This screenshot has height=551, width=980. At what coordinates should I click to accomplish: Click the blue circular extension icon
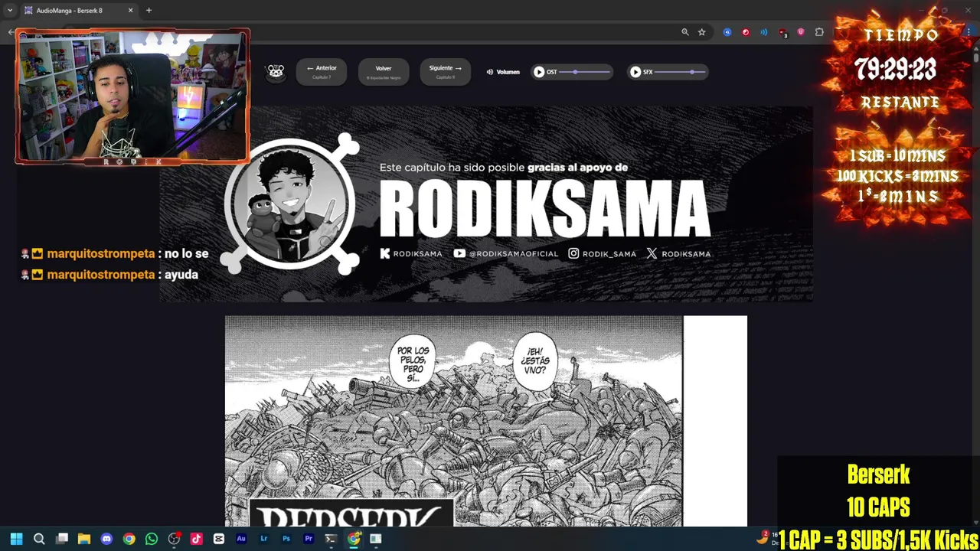click(x=727, y=32)
